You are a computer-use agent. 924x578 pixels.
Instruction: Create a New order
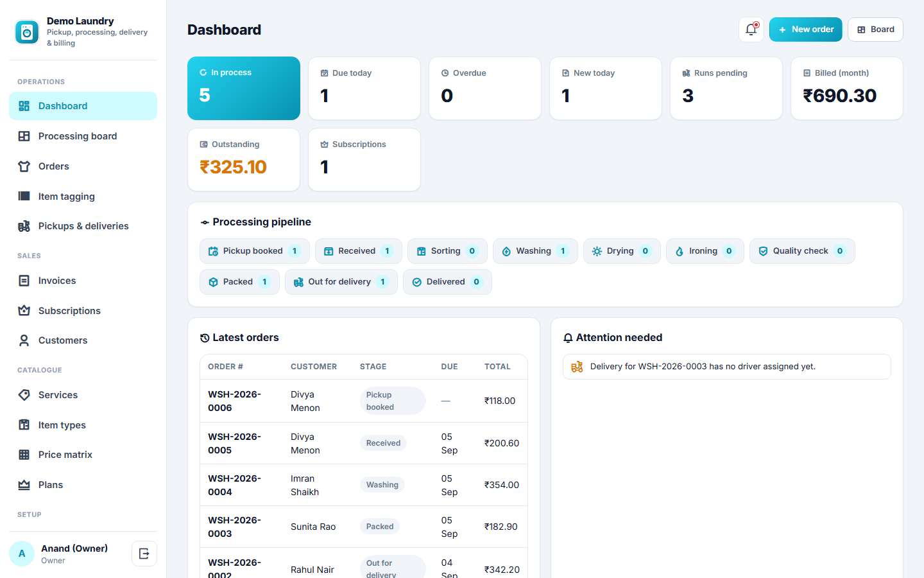click(806, 30)
